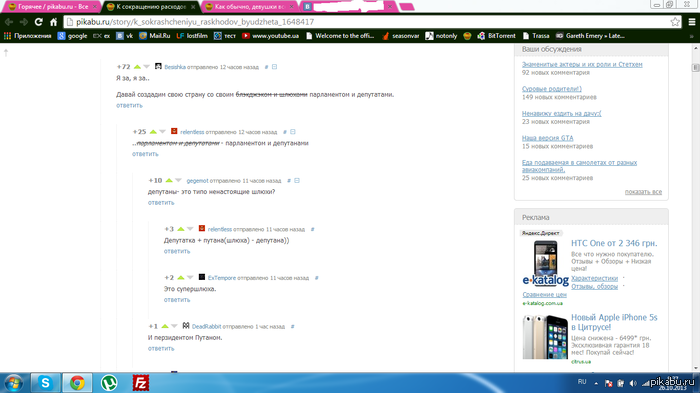Open FileZilla from the taskbar
The width and height of the screenshot is (700, 393).
(141, 383)
